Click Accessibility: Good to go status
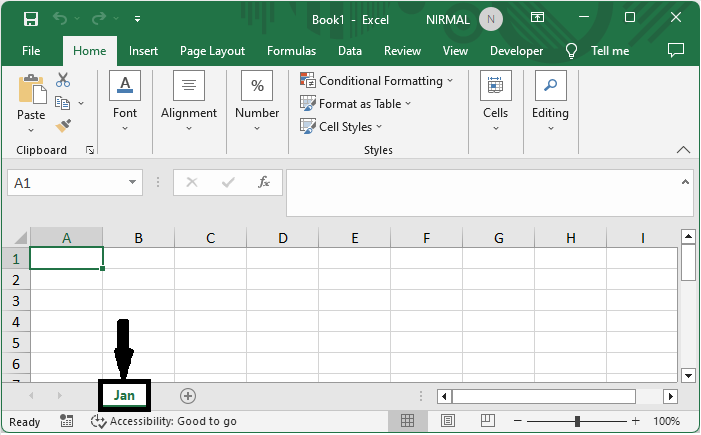The height and width of the screenshot is (435, 701). [164, 421]
